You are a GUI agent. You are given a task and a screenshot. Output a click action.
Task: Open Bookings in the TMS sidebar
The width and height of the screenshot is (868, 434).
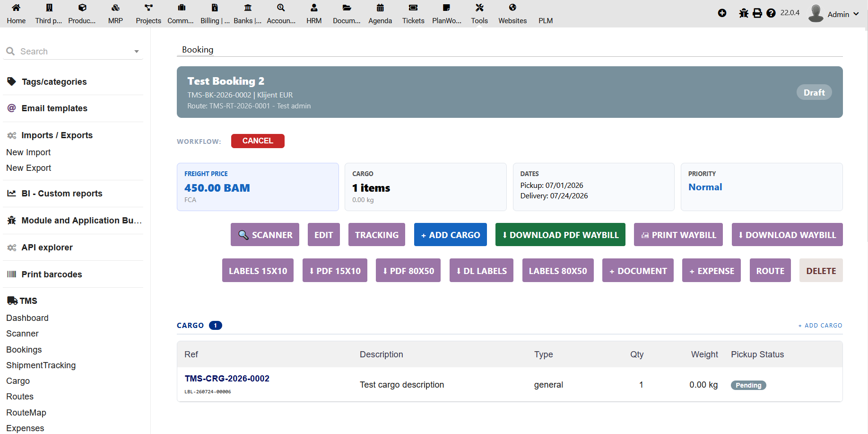click(24, 350)
